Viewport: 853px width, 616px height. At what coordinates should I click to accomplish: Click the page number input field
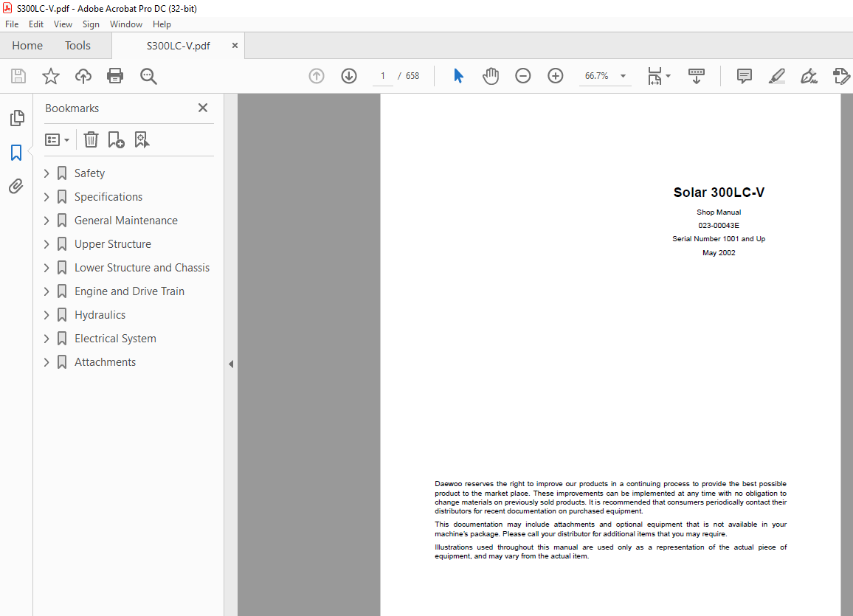(x=383, y=76)
